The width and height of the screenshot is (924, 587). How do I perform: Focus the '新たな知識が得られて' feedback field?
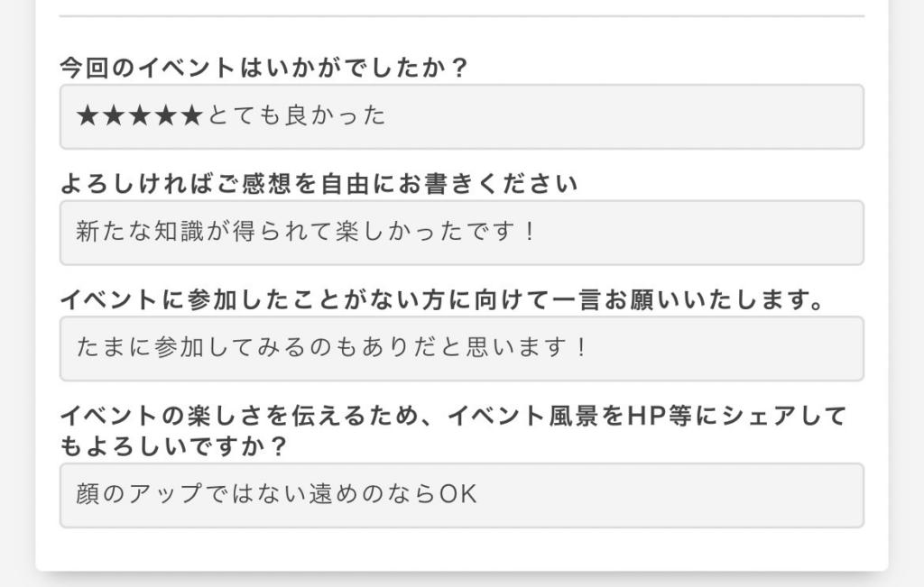coord(462,233)
